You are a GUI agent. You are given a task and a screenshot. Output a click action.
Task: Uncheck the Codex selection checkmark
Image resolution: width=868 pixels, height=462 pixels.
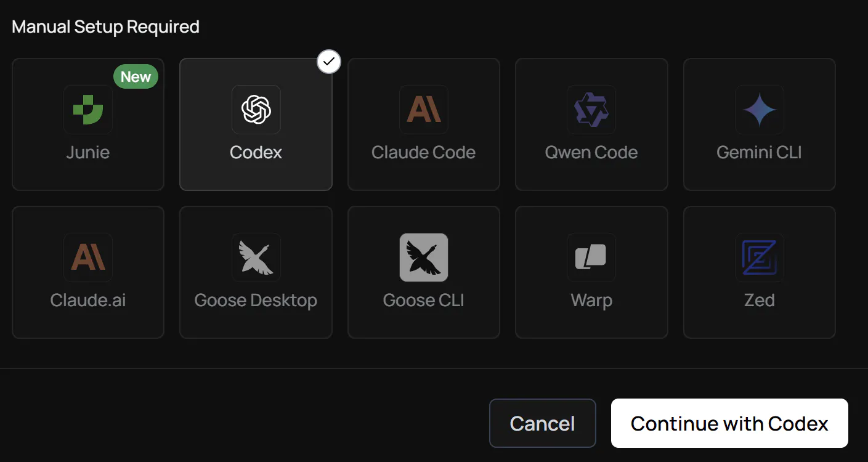click(x=329, y=62)
